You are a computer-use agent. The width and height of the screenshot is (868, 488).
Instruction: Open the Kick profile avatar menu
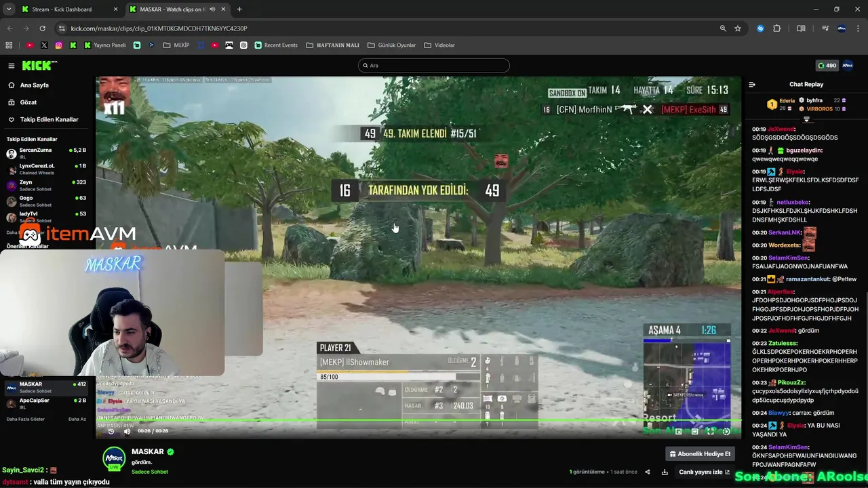pos(848,66)
